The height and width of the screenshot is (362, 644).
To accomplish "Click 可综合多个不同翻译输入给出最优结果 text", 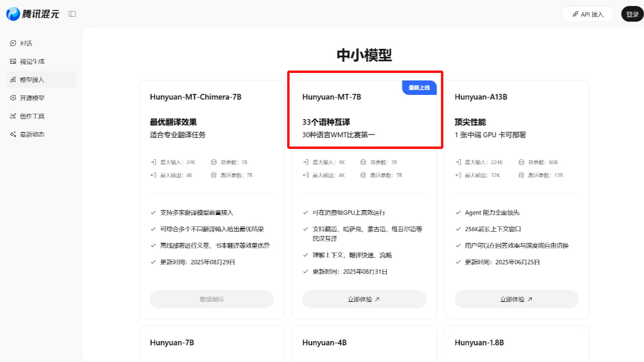I will tap(212, 229).
